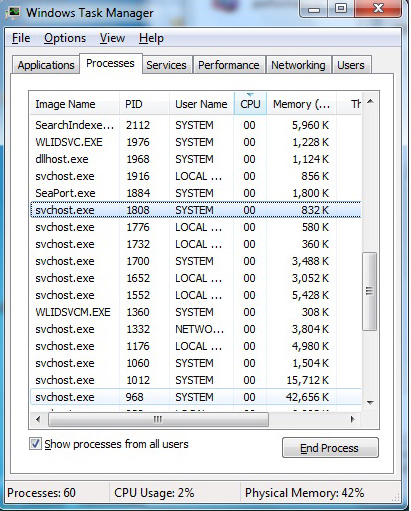The image size is (411, 511).
Task: Click memory value 1,228 K
Action: (310, 142)
